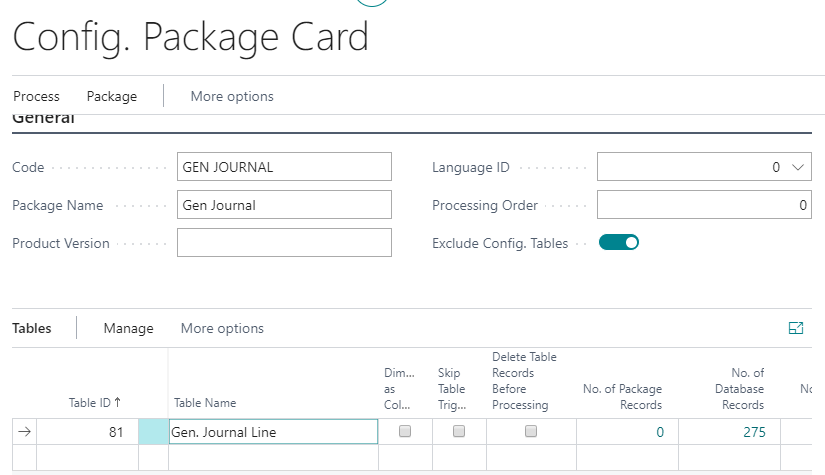
Task: Toggle Exclude Config. Tables switch
Action: point(618,242)
